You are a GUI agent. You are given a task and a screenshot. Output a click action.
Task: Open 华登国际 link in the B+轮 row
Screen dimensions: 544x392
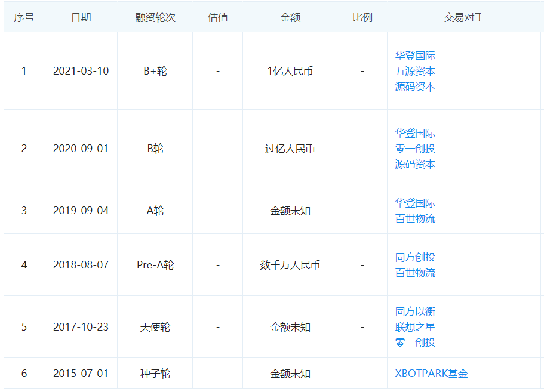tap(415, 55)
